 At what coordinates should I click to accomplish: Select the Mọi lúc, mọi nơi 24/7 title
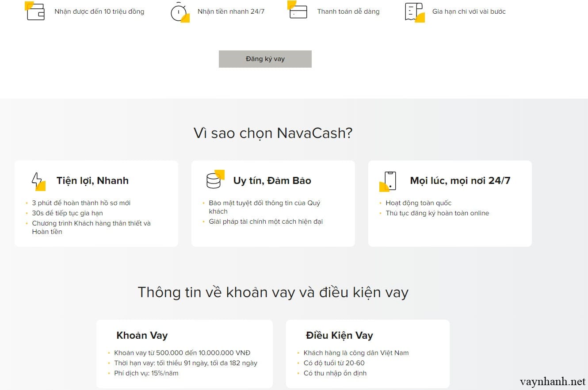coord(460,180)
